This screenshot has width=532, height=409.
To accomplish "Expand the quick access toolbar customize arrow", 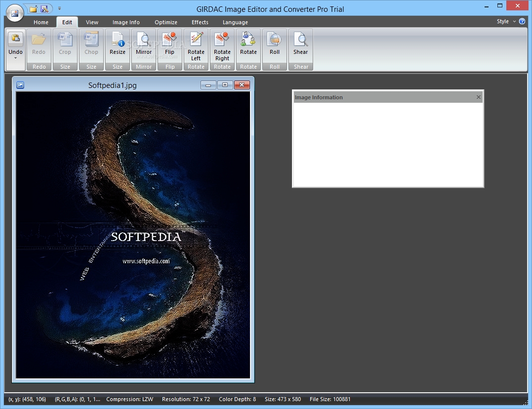I will [x=59, y=8].
